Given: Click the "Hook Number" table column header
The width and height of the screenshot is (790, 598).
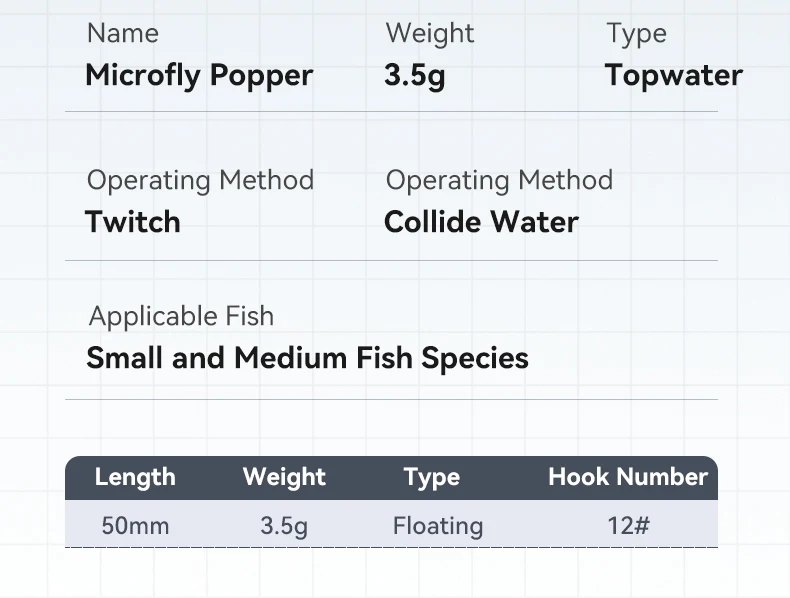Looking at the screenshot, I should click(x=628, y=478).
